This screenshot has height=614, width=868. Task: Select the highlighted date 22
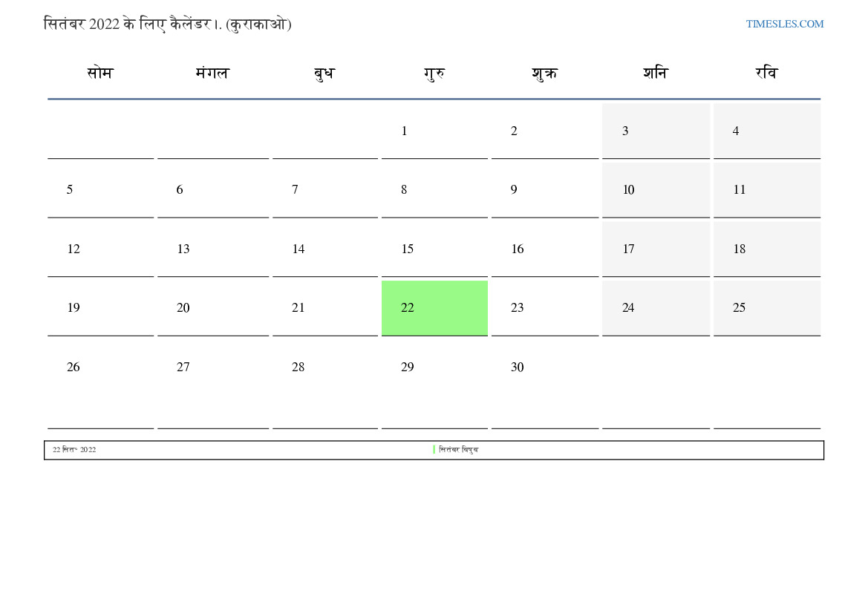pyautogui.click(x=434, y=308)
